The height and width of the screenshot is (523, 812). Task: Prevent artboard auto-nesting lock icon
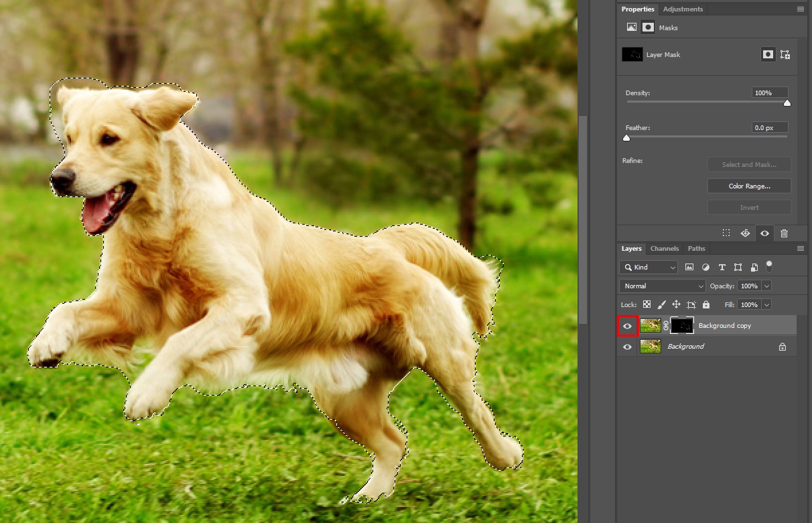click(x=691, y=304)
